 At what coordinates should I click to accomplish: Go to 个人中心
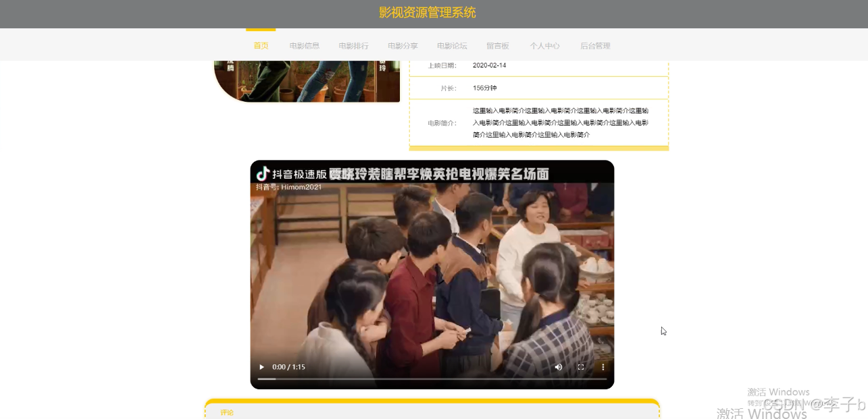[545, 46]
